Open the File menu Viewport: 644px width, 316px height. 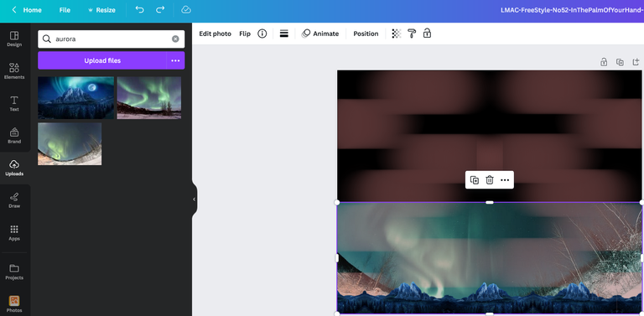(x=65, y=10)
